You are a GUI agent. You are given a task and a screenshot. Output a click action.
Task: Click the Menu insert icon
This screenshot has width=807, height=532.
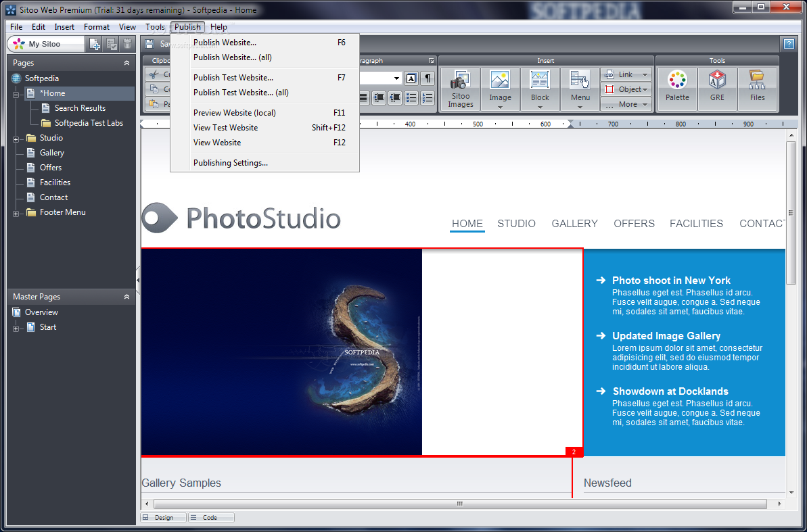[x=580, y=89]
